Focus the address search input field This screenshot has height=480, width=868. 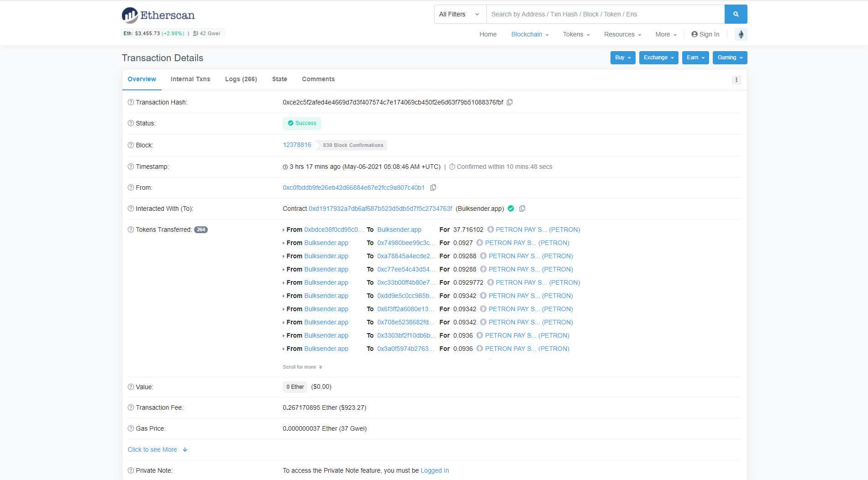click(x=605, y=14)
